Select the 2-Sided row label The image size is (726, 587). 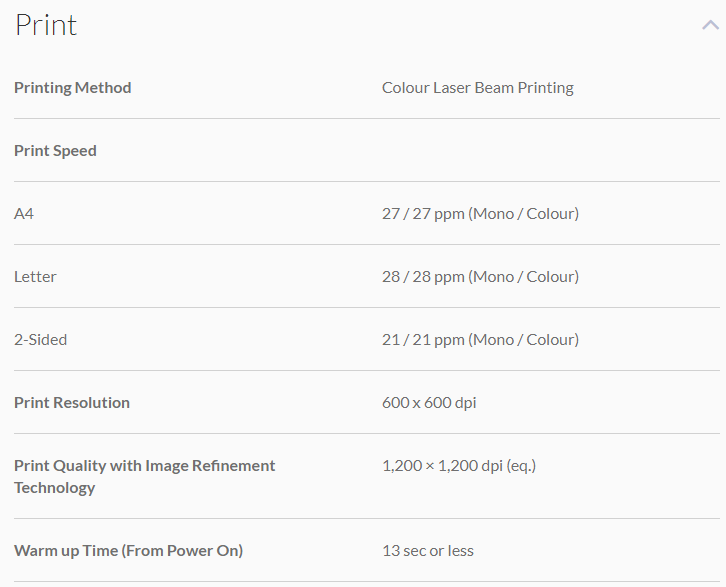(x=40, y=339)
